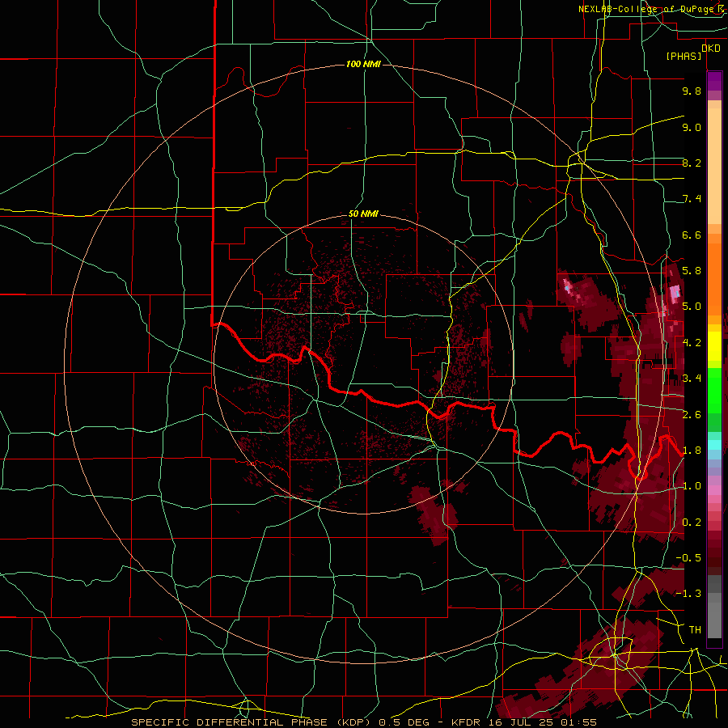Select the -1.3 legend value
Viewport: 728px width, 728px height.
click(688, 594)
